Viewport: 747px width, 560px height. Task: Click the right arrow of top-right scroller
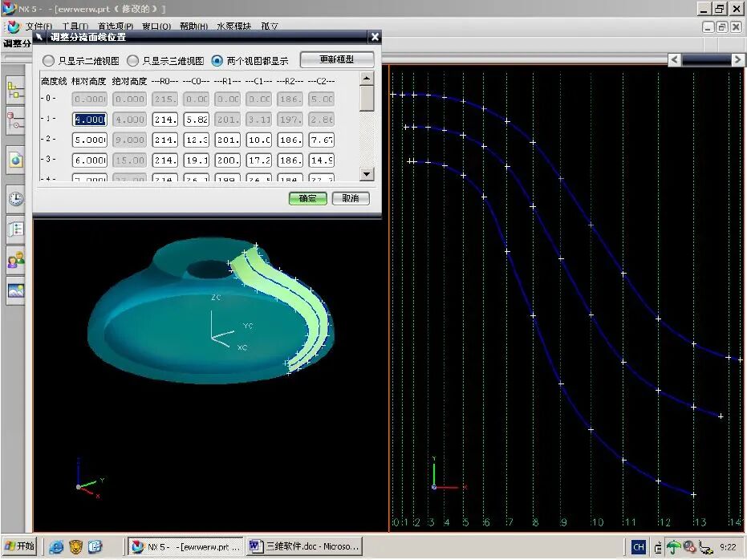click(x=737, y=60)
